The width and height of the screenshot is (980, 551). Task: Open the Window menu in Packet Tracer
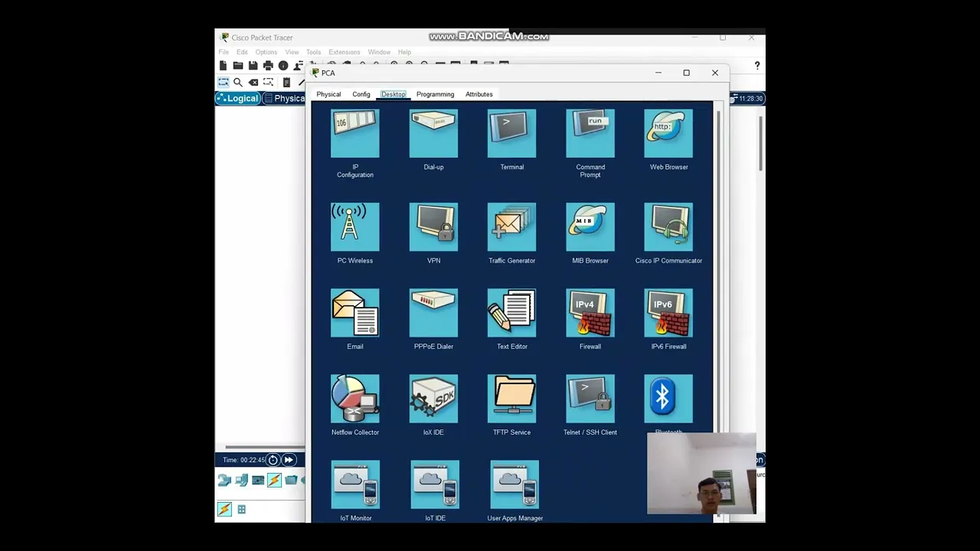click(x=379, y=52)
